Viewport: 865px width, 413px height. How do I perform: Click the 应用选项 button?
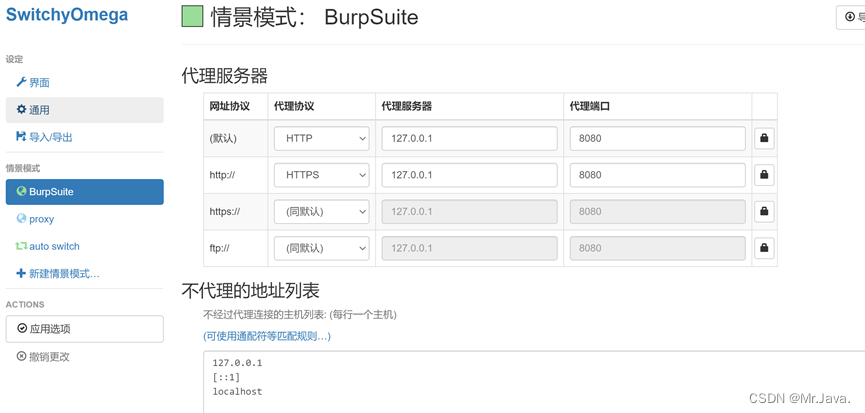84,329
